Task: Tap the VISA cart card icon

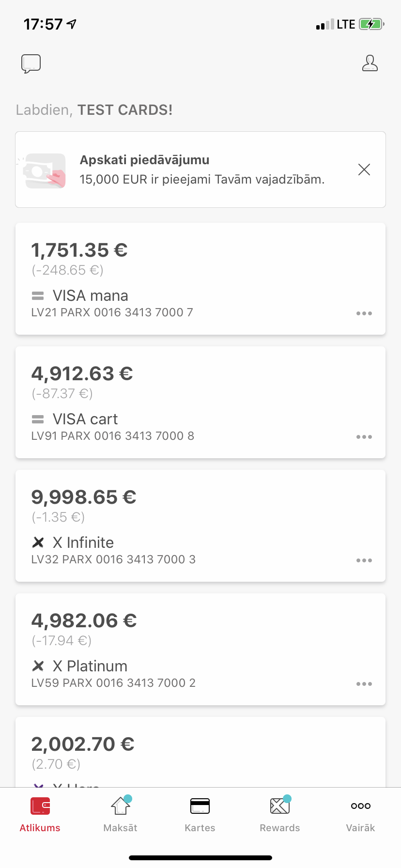Action: click(38, 419)
